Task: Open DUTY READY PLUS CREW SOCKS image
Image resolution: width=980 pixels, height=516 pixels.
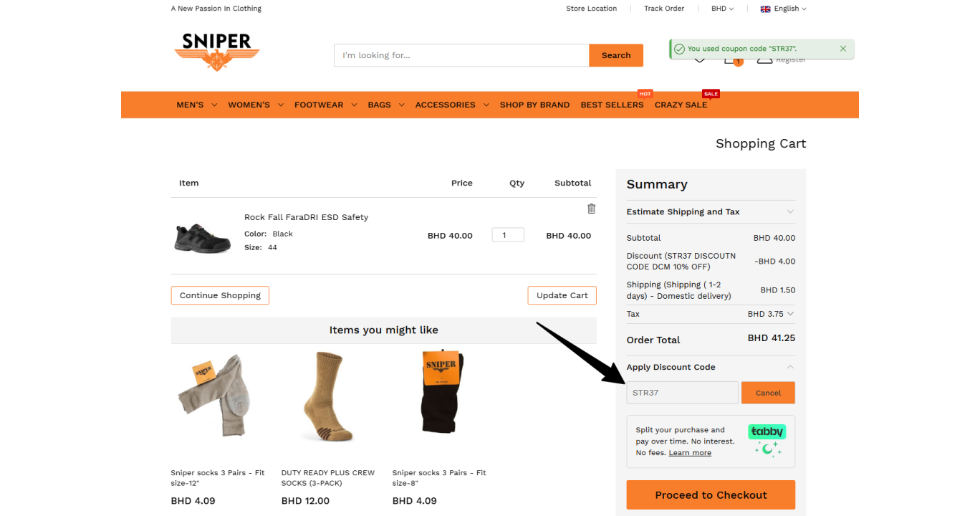Action: 329,396
